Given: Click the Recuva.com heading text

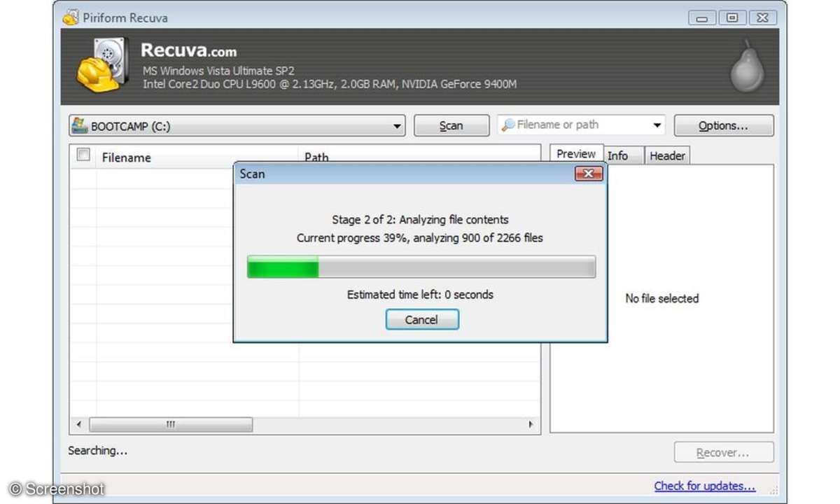Looking at the screenshot, I should point(189,50).
